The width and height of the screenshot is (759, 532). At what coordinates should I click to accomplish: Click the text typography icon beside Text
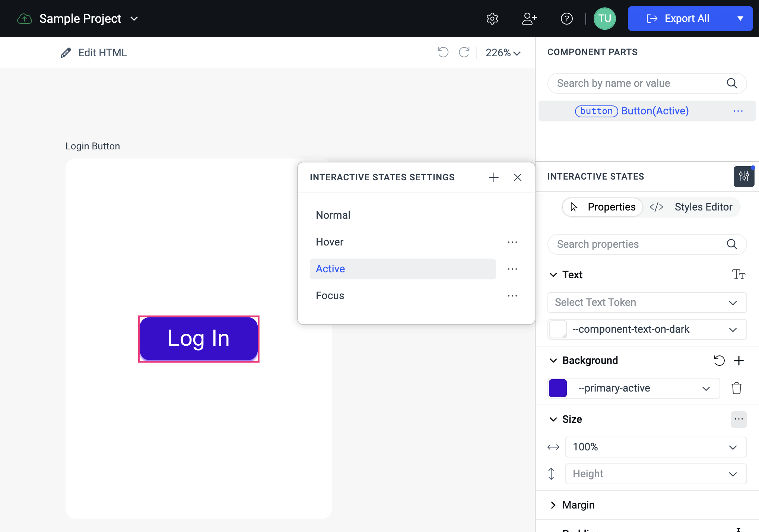(739, 275)
